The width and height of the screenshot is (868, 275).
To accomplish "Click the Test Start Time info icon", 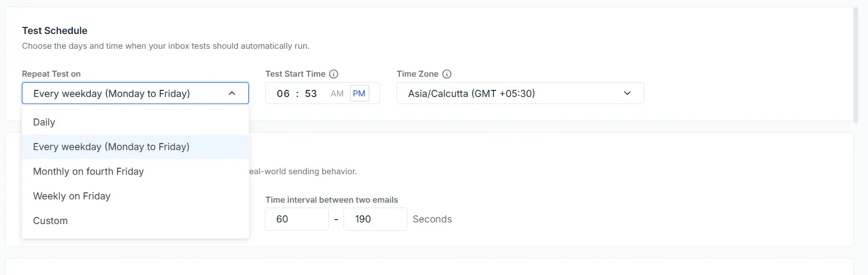I will pyautogui.click(x=334, y=74).
